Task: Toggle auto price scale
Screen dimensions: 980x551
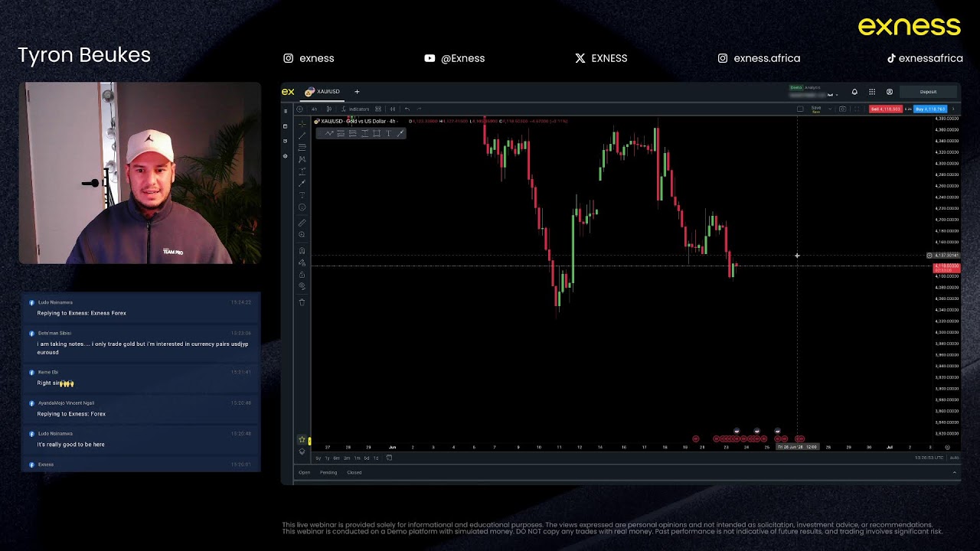Action: [x=955, y=458]
